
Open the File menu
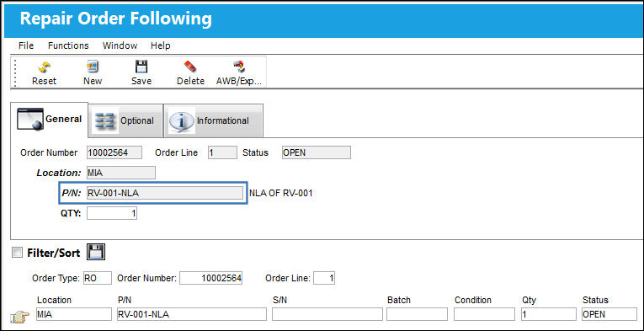coord(26,45)
